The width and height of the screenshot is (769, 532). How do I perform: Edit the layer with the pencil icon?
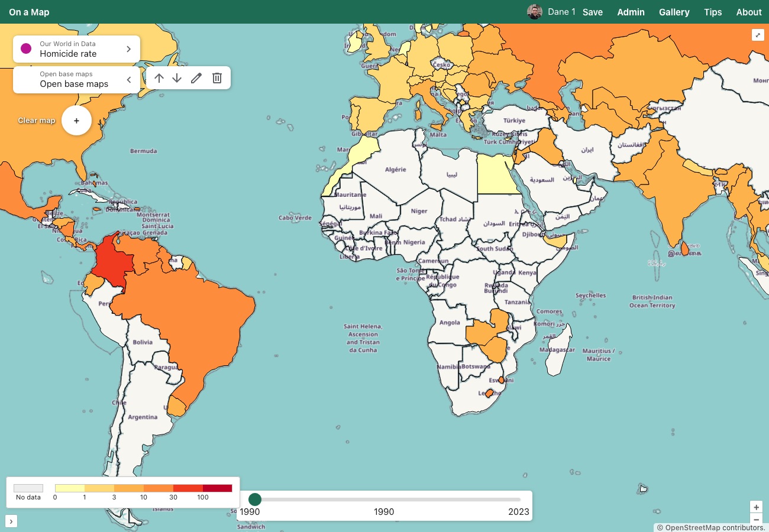coord(197,77)
